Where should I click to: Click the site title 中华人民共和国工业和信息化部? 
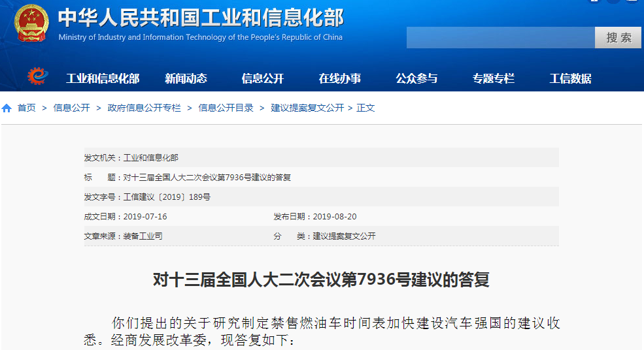point(201,18)
